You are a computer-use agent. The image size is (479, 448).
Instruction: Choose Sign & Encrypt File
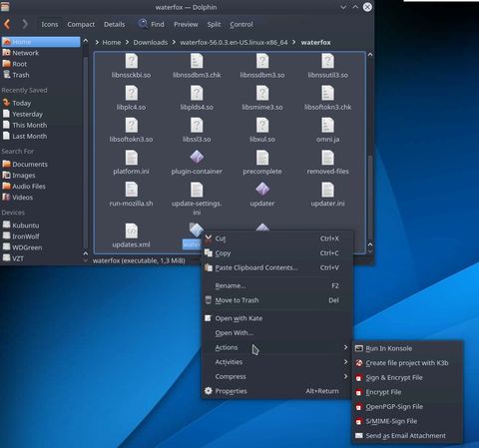pos(407,377)
